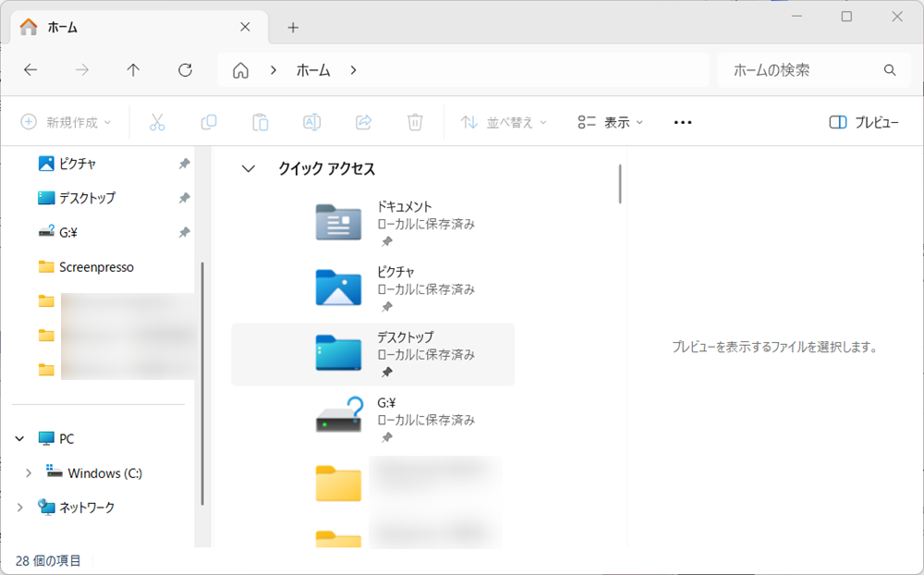Open the 表示 view options dropdown
924x575 pixels.
(608, 121)
